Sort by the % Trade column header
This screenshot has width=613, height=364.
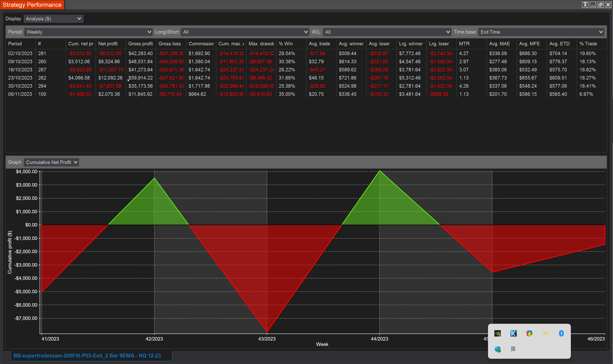tap(592, 44)
